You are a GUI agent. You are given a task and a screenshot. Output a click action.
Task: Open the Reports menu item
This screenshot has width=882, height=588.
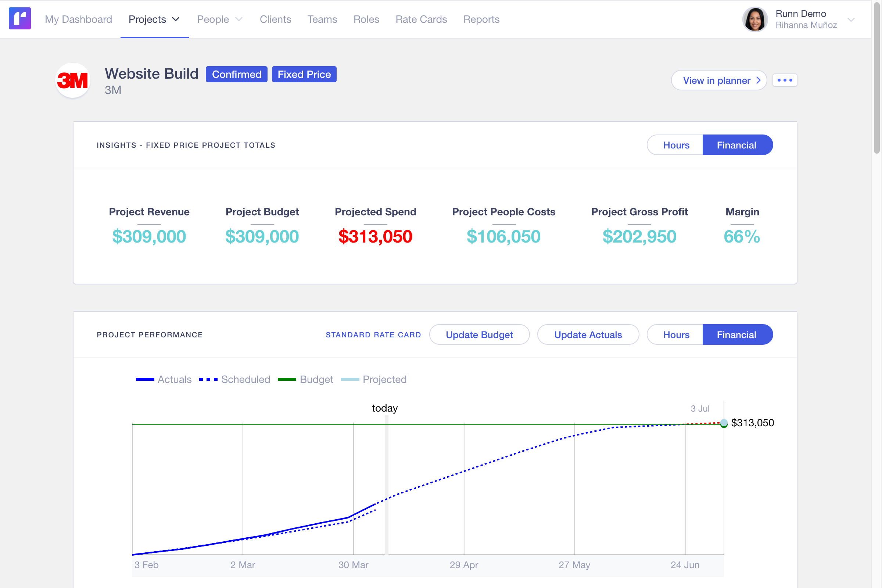pyautogui.click(x=481, y=19)
